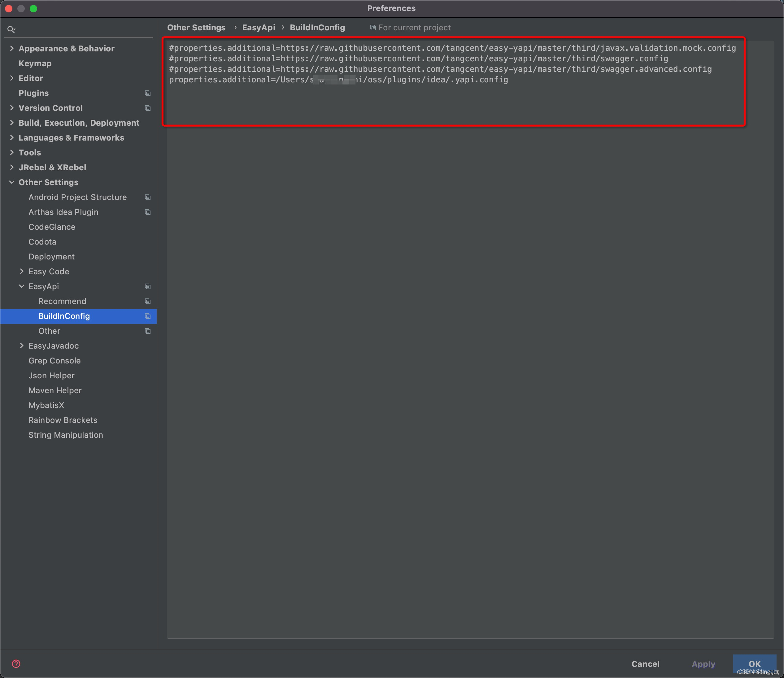Click project-level icon beside Version Control

pyautogui.click(x=148, y=108)
